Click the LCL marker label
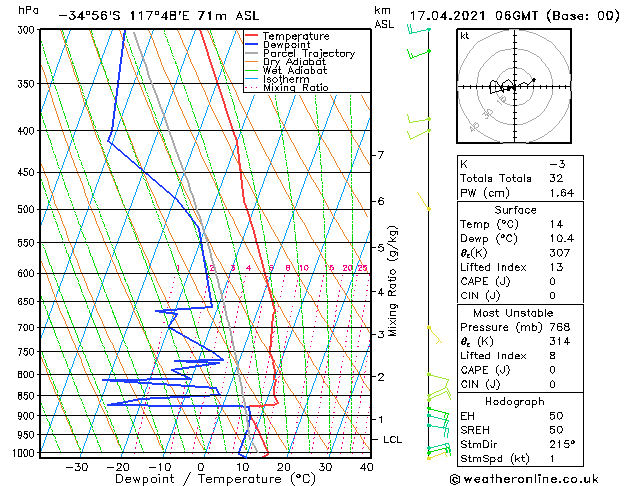629x486 pixels. pos(393,439)
